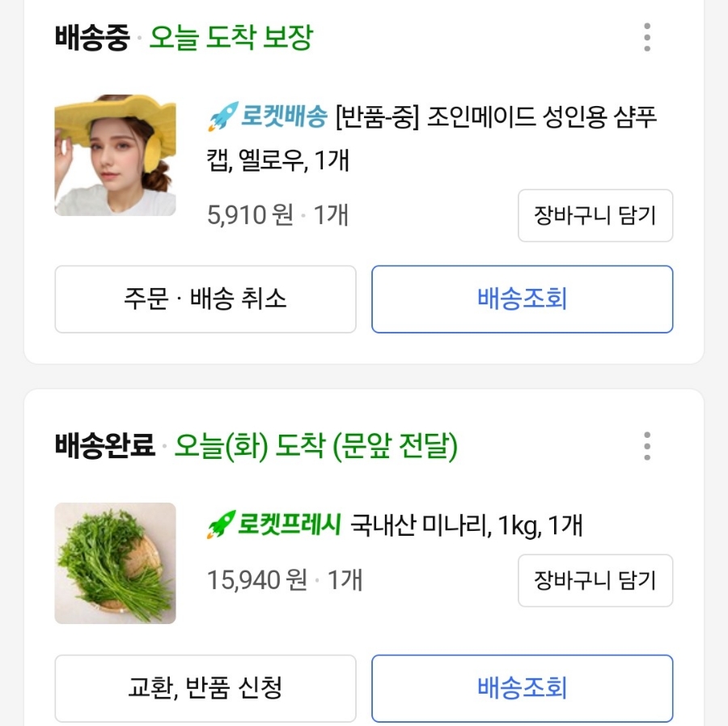Open the yellow shampoo cap product thumbnail
Screen dimensions: 728x726
[x=115, y=155]
